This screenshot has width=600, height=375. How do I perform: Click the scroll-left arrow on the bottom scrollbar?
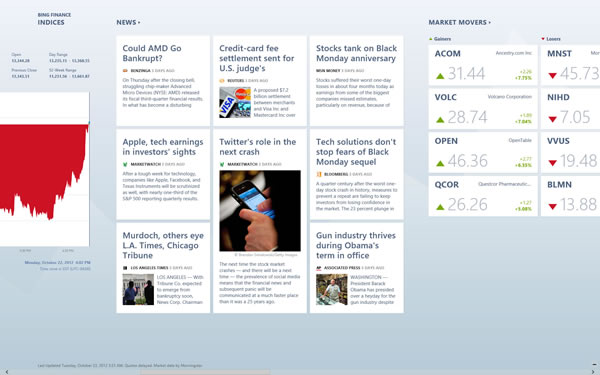[x=7, y=372]
